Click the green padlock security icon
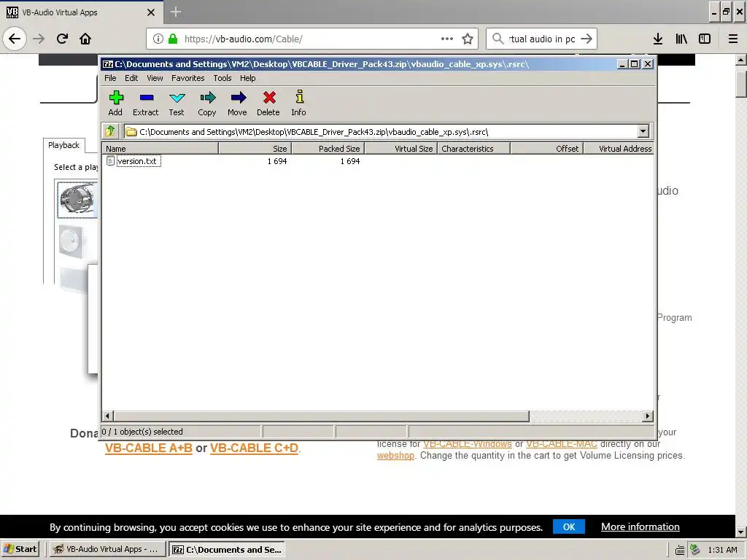 173,39
